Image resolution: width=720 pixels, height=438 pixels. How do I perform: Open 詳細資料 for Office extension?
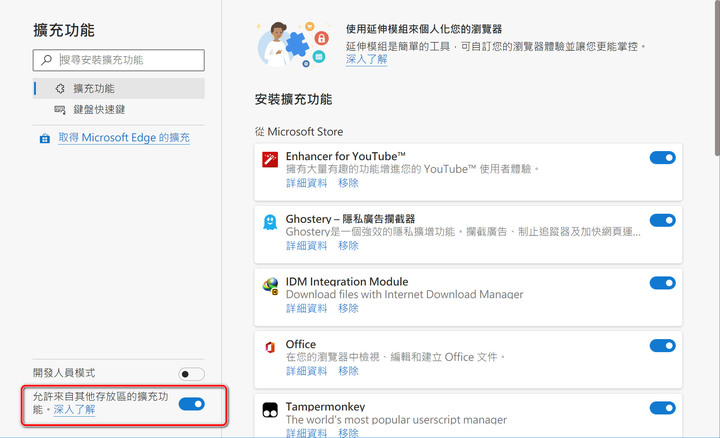[307, 371]
